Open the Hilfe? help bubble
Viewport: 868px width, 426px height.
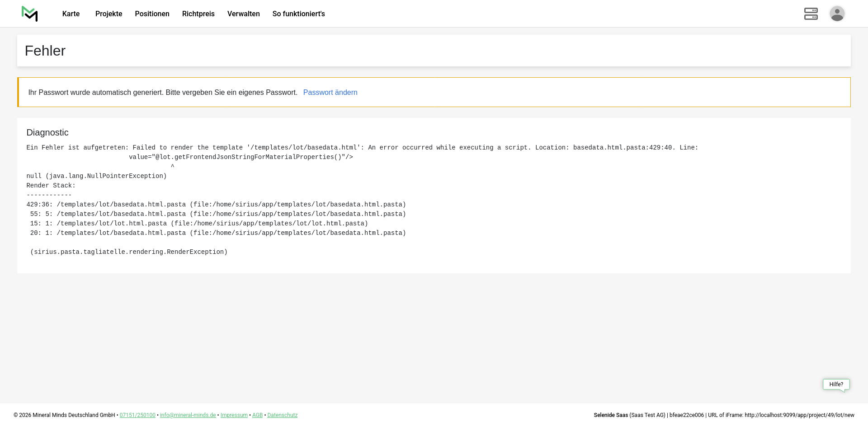836,384
